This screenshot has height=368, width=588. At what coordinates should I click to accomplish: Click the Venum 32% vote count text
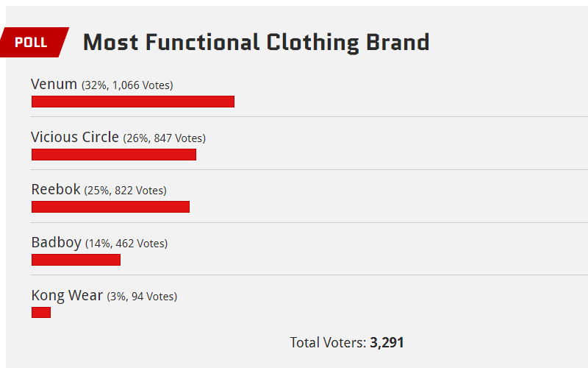(x=127, y=85)
